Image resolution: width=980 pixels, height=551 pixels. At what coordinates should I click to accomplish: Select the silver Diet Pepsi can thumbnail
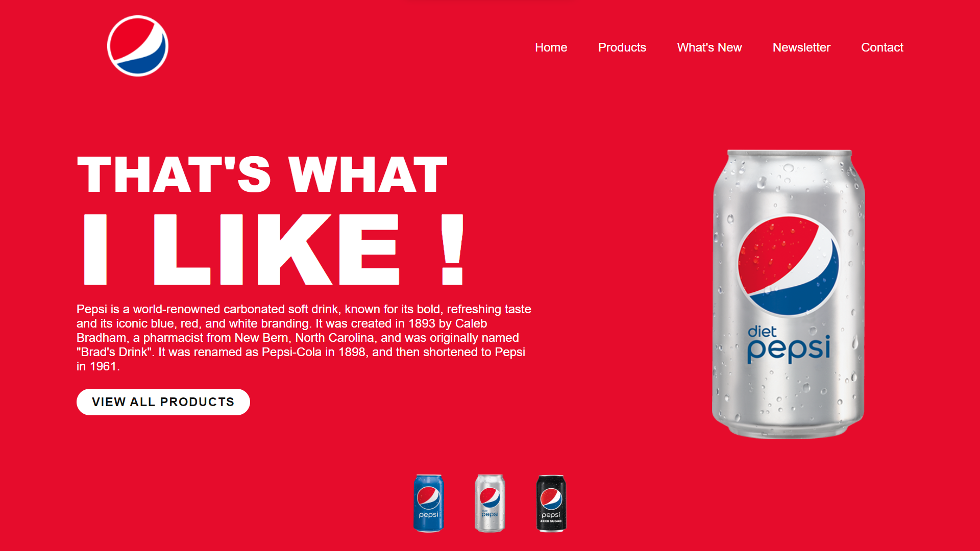tap(490, 503)
